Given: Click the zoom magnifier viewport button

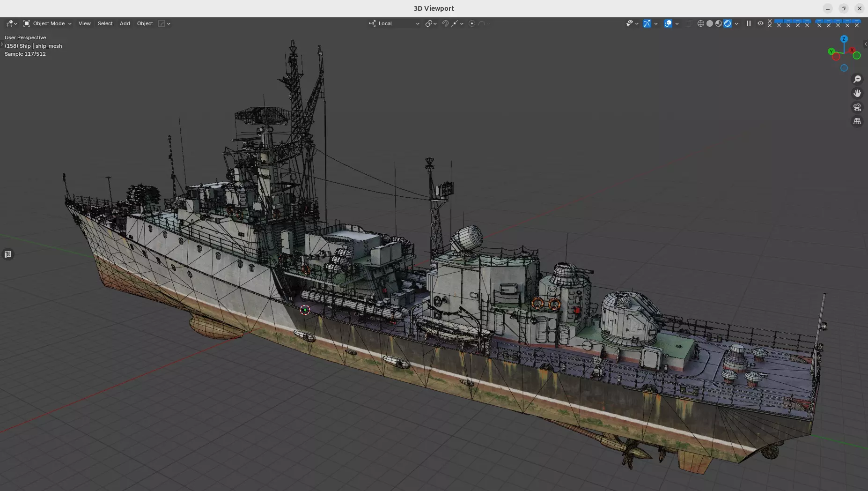Looking at the screenshot, I should point(857,79).
